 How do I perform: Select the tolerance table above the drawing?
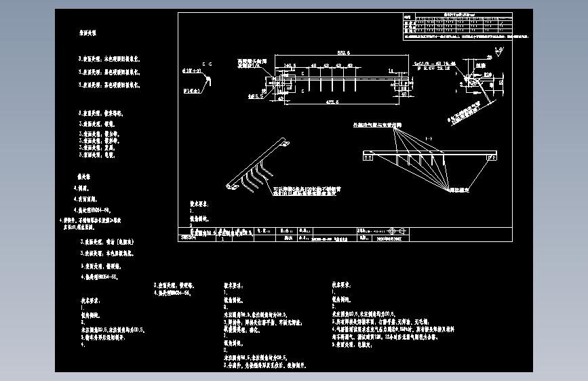pos(458,26)
